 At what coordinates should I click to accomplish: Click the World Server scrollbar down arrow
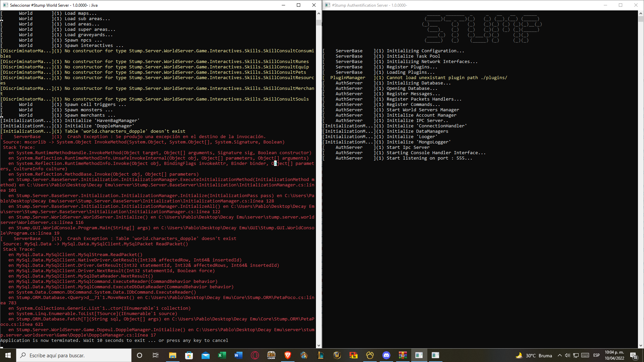tap(319, 346)
